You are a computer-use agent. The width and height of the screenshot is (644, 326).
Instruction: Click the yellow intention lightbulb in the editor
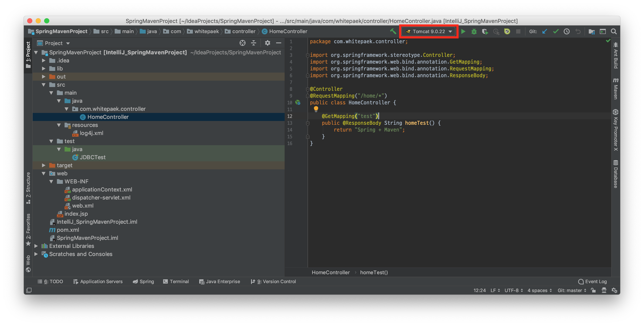(x=316, y=109)
